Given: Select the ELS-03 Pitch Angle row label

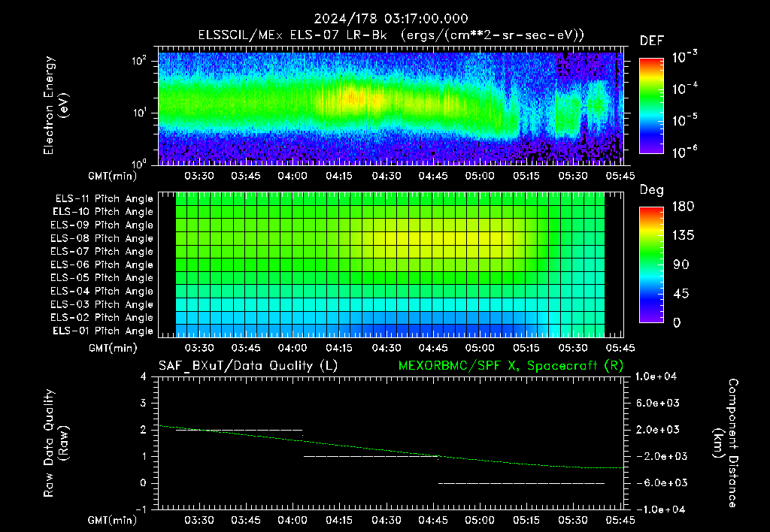Looking at the screenshot, I should tap(102, 304).
